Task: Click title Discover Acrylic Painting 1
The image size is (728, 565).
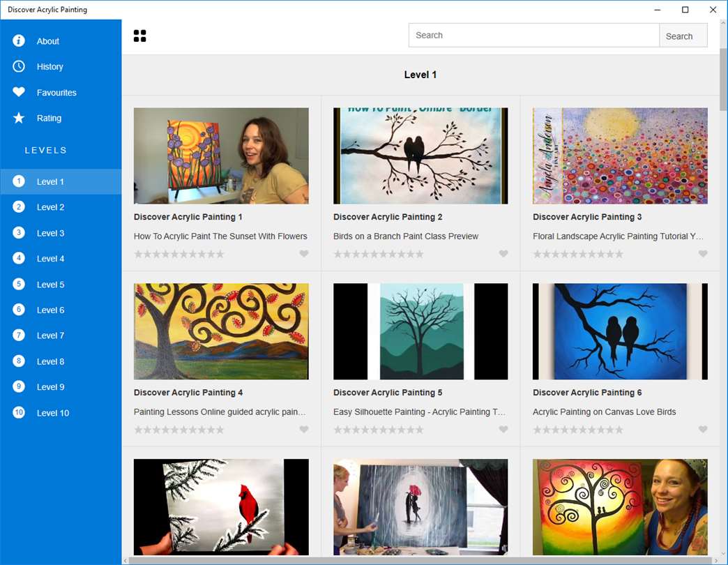Action: (x=188, y=217)
